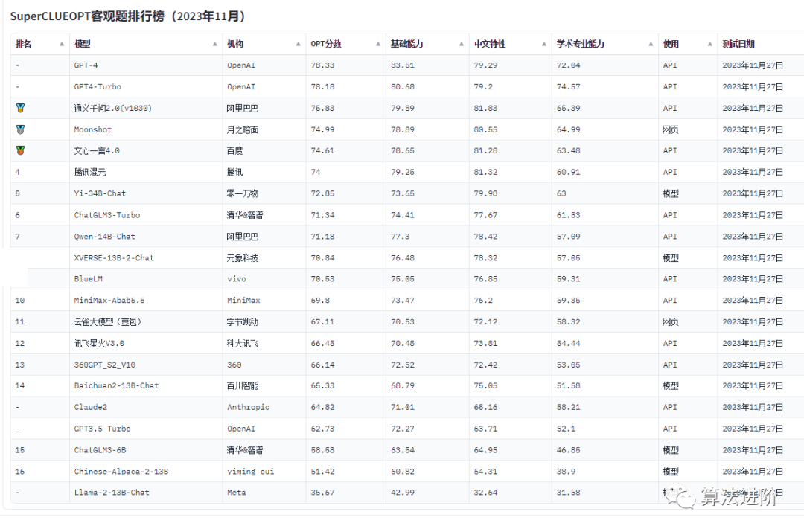Select the 讯飞星火V3.0 model cell

coord(146,344)
